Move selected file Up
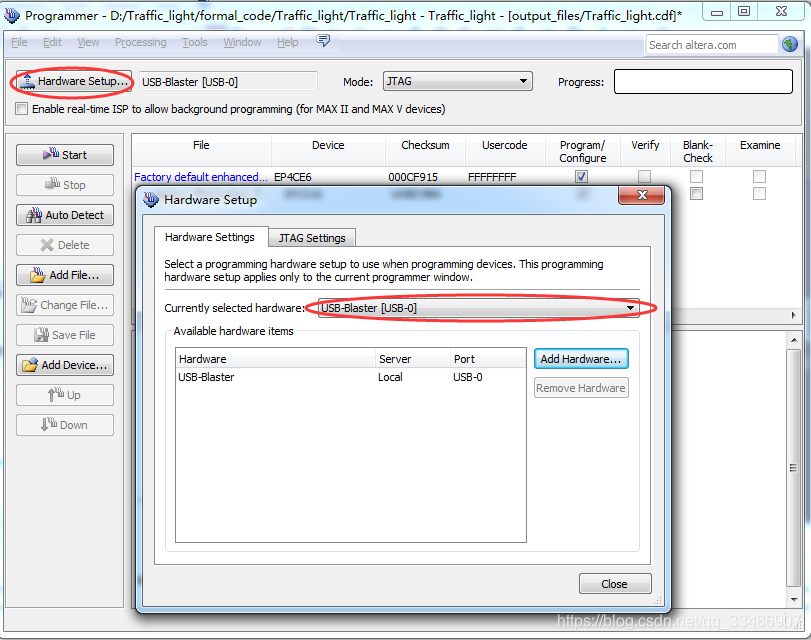The height and width of the screenshot is (640, 811). tap(65, 395)
